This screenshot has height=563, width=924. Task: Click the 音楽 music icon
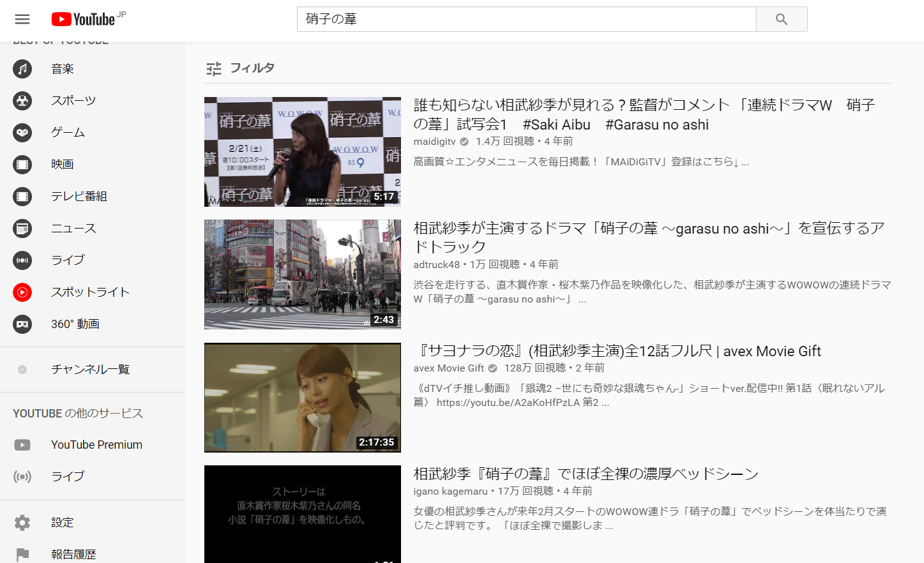pos(22,69)
